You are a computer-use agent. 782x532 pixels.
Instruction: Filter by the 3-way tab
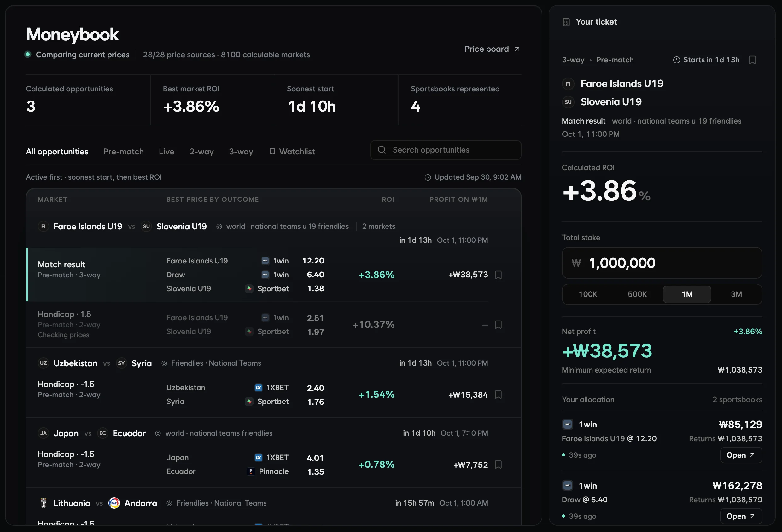pos(241,152)
